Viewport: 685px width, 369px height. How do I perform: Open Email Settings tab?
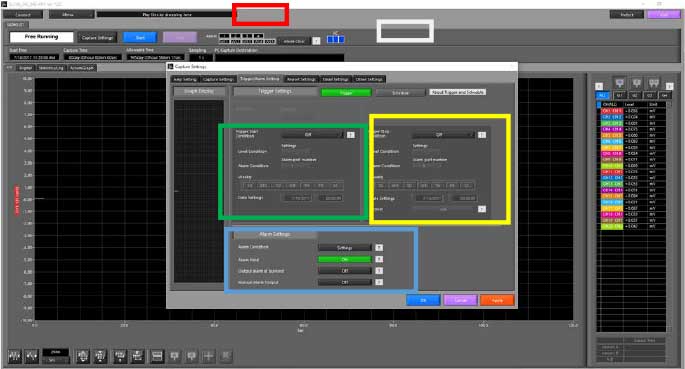[x=335, y=79]
